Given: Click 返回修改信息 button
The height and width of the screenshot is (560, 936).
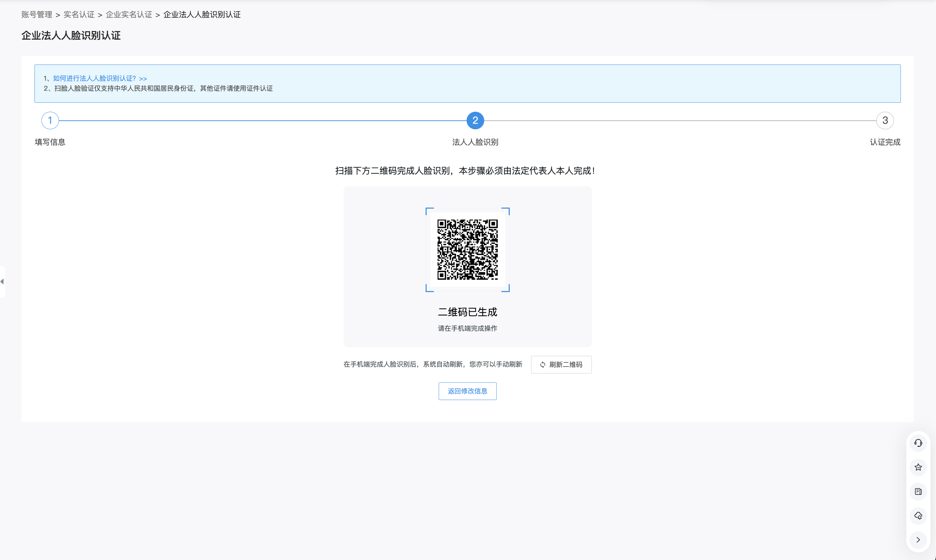Looking at the screenshot, I should point(467,391).
